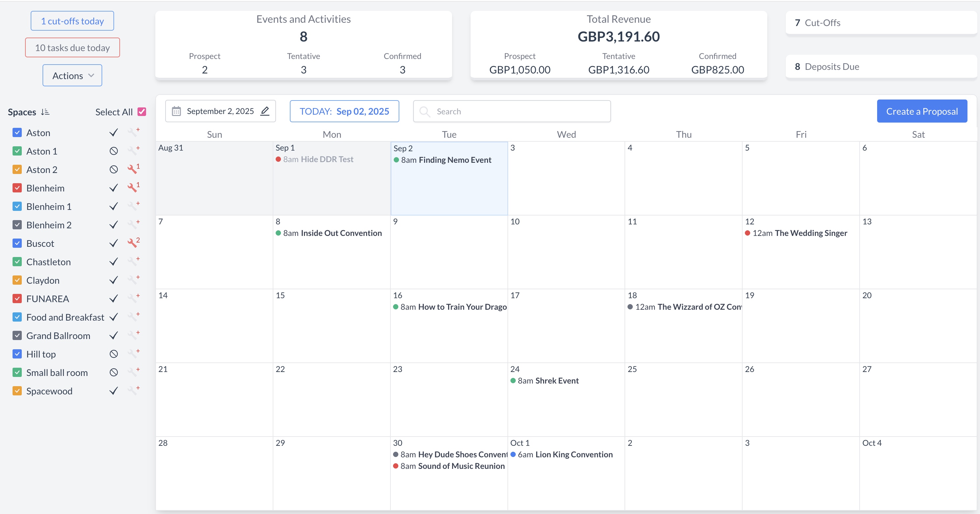This screenshot has height=514, width=980.
Task: Open The Wedding Singer event on Sep 12
Action: 810,233
